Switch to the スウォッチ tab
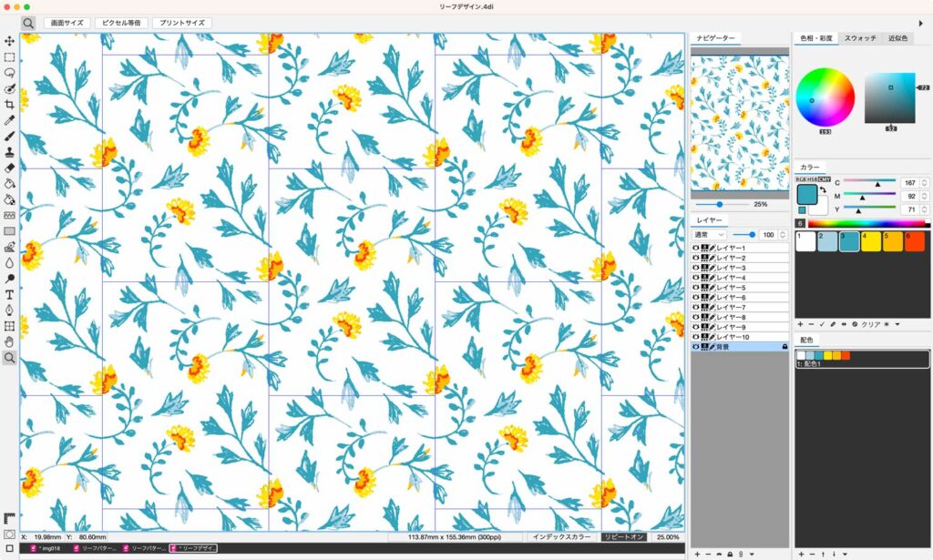This screenshot has width=933, height=560. tap(860, 38)
